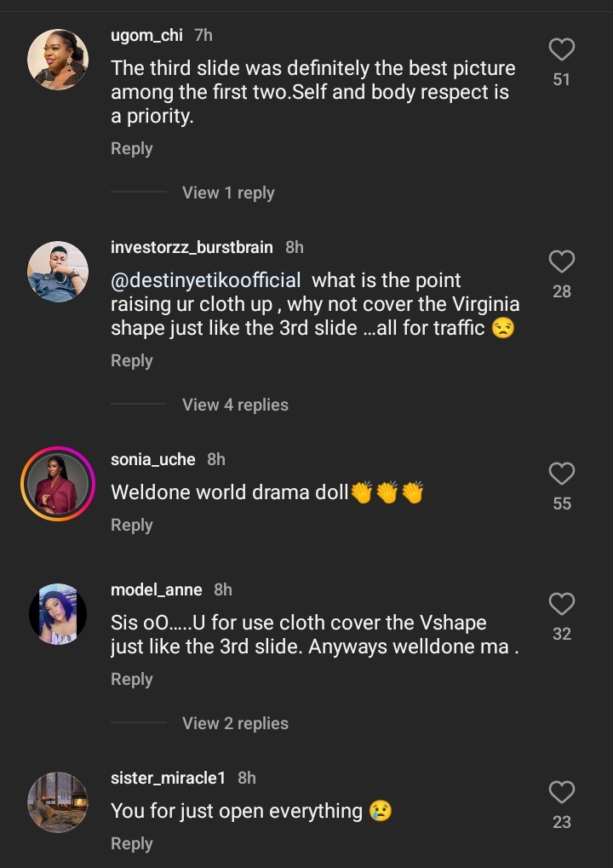View sonia_uche's story ring avatar
The width and height of the screenshot is (613, 868).
click(x=58, y=484)
